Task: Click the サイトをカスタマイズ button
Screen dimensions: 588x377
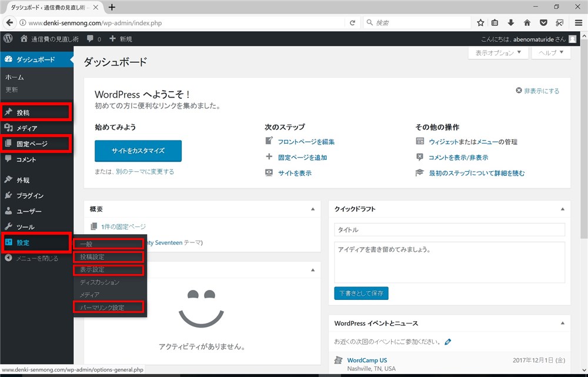Action: point(138,151)
